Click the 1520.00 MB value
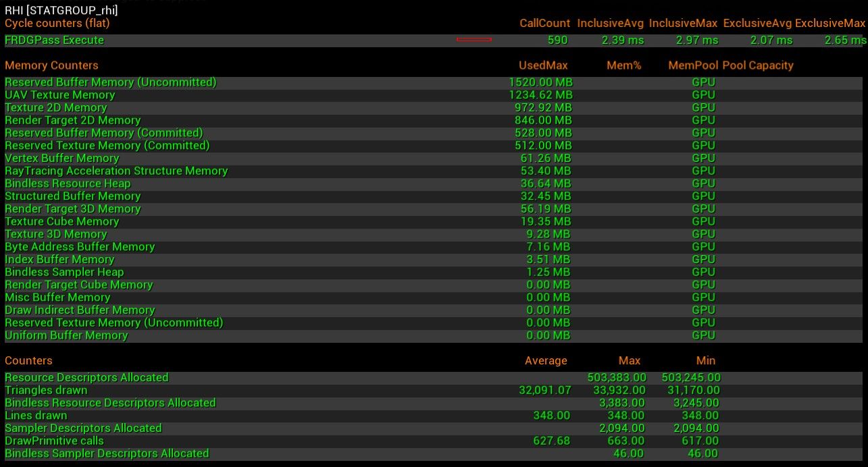The image size is (868, 467). point(540,82)
